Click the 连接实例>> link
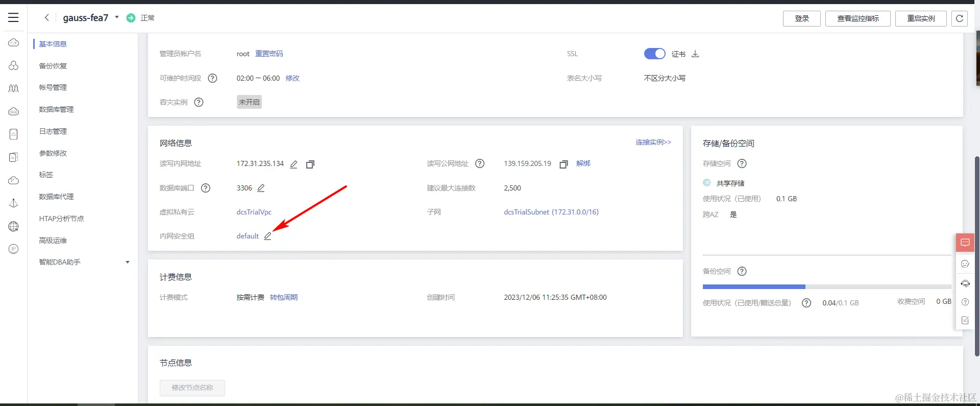 [653, 142]
